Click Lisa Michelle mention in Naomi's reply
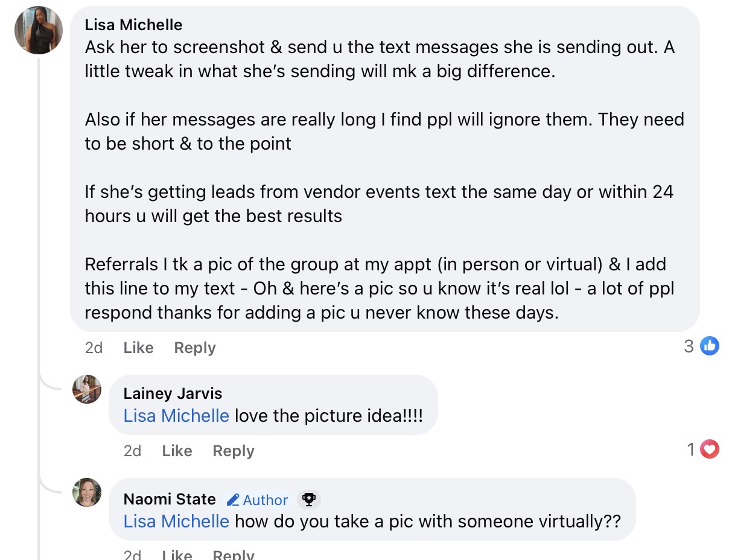This screenshot has height=560, width=729. (x=176, y=521)
